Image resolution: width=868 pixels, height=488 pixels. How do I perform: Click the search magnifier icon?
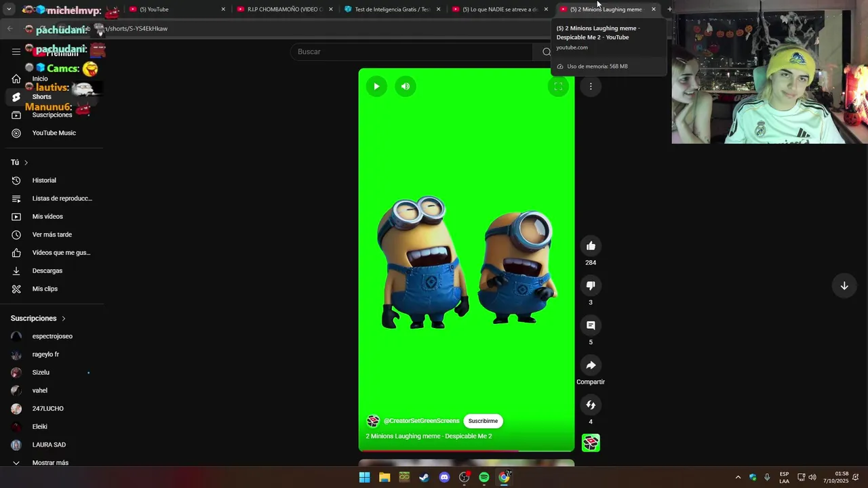pos(547,52)
